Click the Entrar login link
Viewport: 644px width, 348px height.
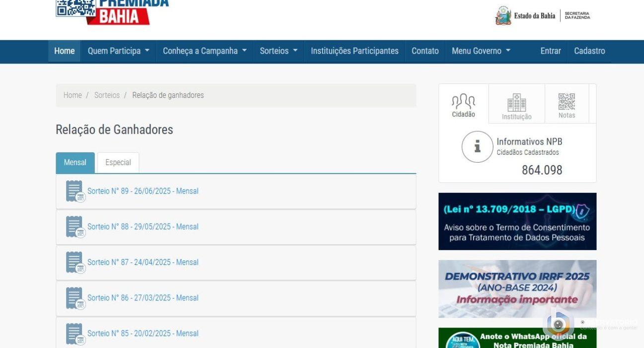(550, 51)
